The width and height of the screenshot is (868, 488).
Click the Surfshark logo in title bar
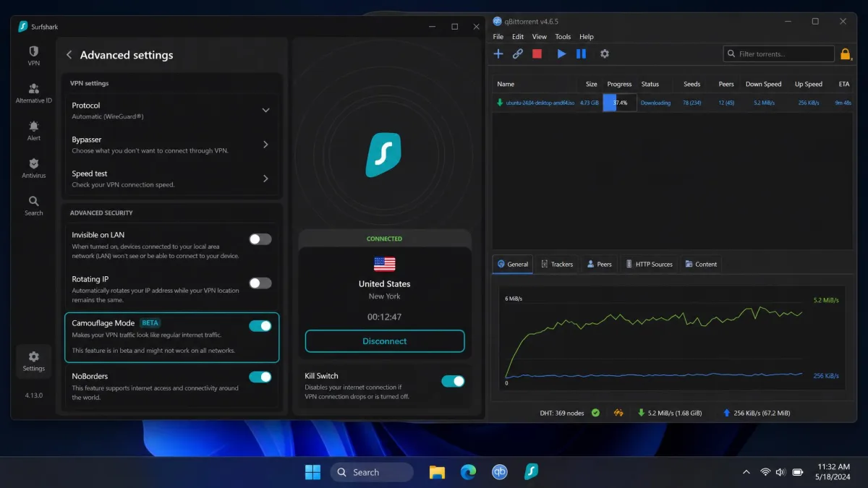pyautogui.click(x=23, y=27)
